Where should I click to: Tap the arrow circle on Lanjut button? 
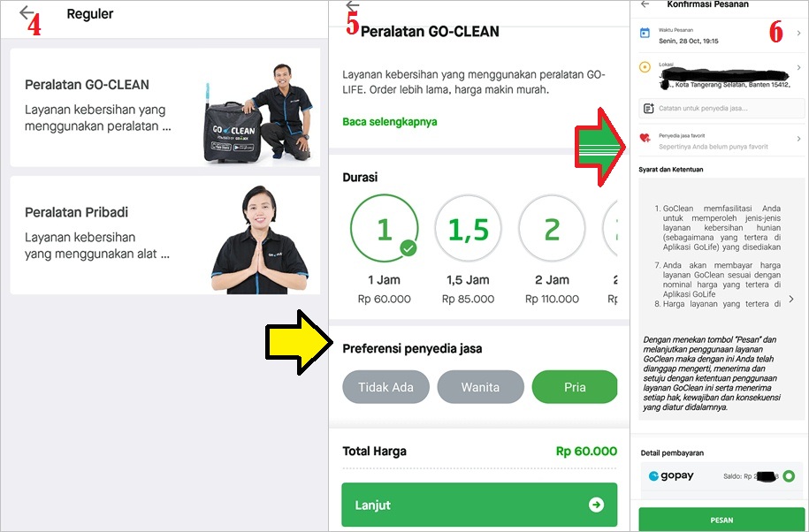597,505
